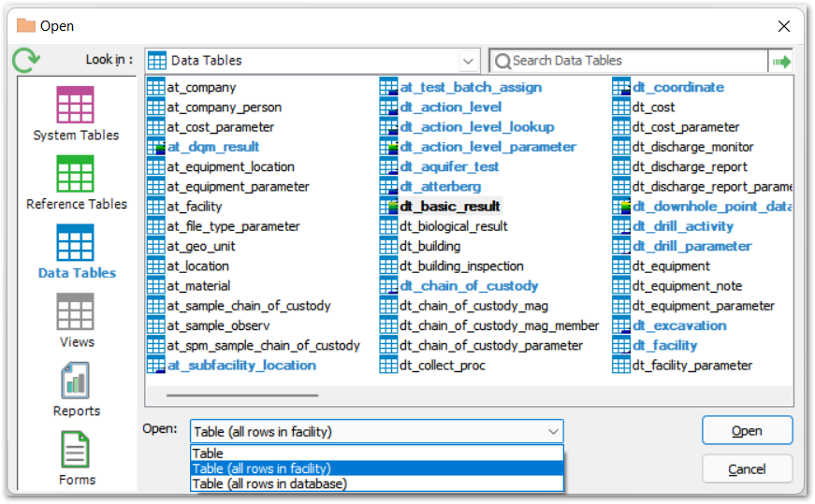
Task: Click the table icon beside dt_facility
Action: click(x=621, y=345)
